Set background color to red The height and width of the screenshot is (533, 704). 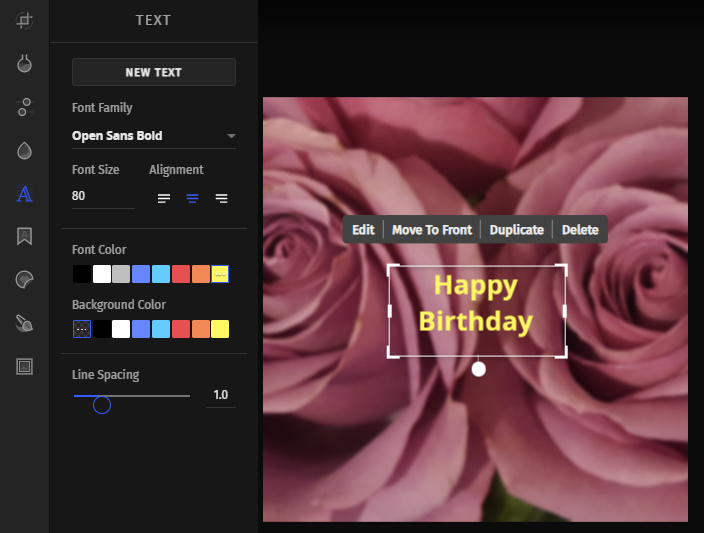[180, 329]
